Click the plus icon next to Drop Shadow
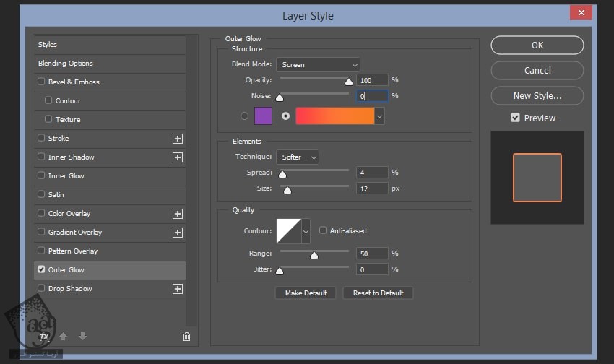The height and width of the screenshot is (364, 614). (178, 289)
